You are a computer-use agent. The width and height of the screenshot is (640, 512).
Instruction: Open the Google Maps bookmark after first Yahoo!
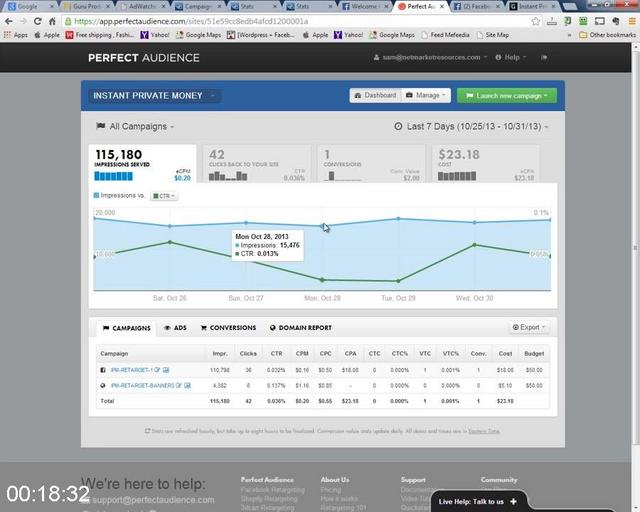tap(198, 35)
